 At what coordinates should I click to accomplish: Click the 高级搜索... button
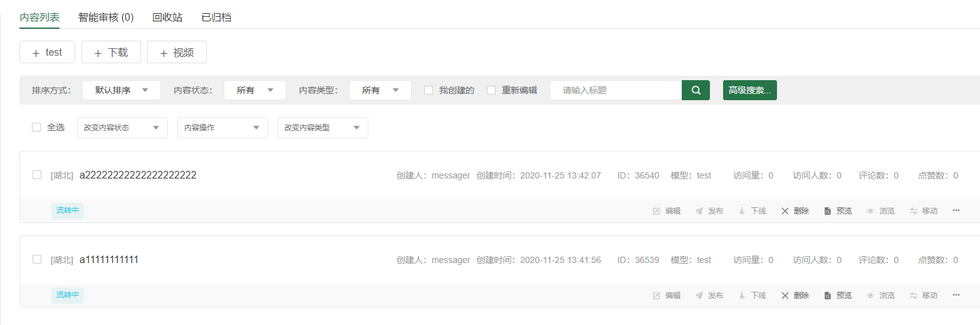pos(750,90)
